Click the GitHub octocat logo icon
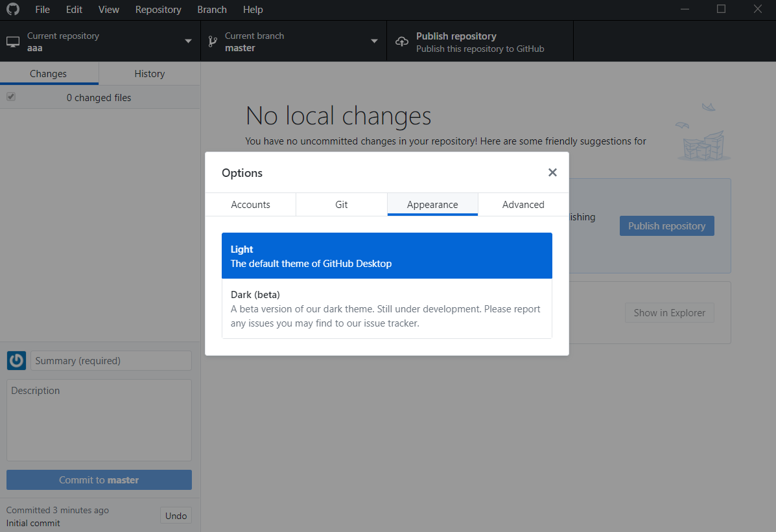This screenshot has height=532, width=776. (x=13, y=10)
